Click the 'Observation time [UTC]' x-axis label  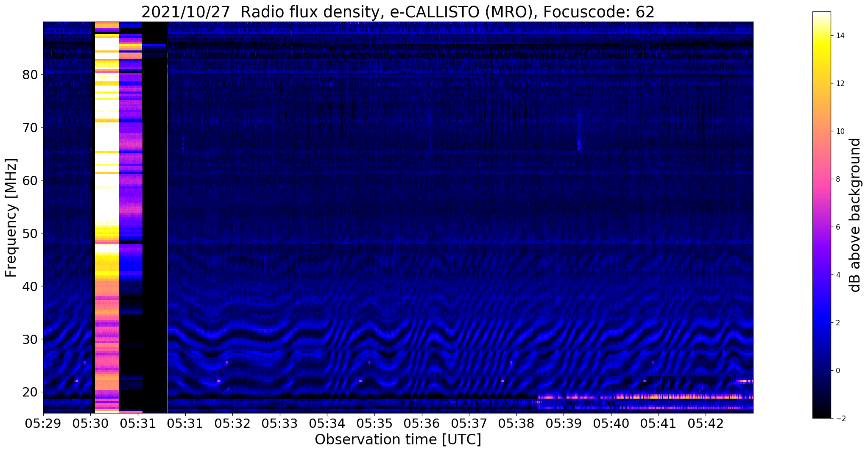coord(398,439)
